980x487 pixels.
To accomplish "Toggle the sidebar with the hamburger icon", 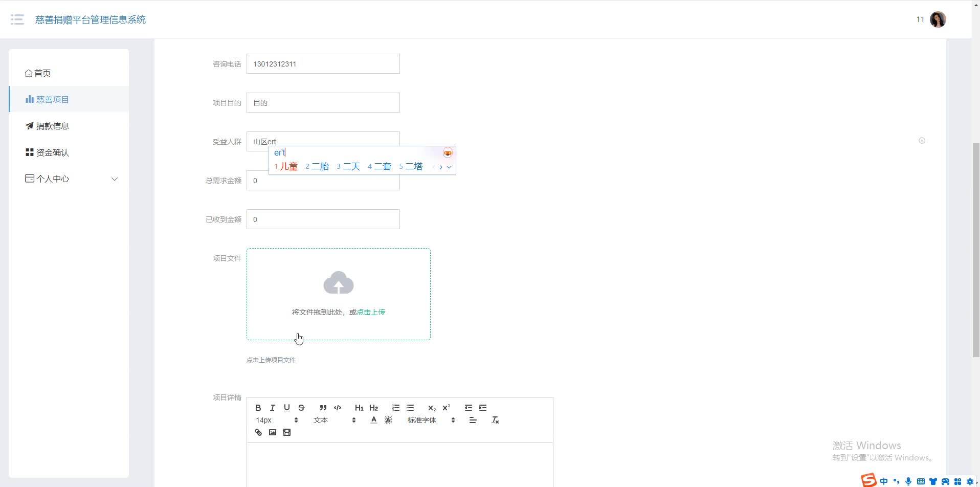I will click(17, 19).
